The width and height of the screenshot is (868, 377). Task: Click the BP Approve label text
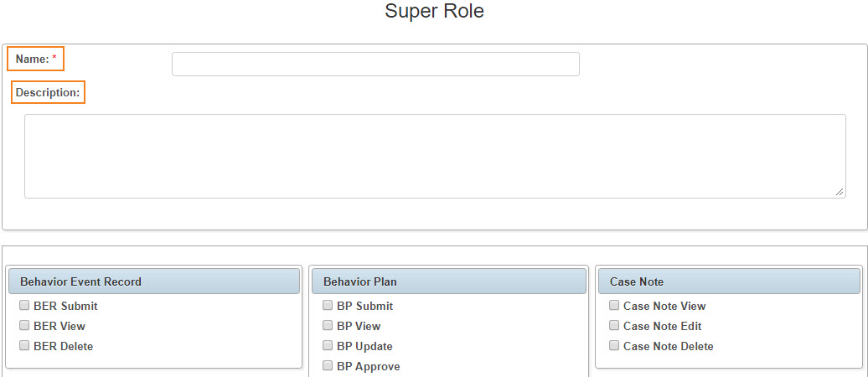click(x=368, y=366)
